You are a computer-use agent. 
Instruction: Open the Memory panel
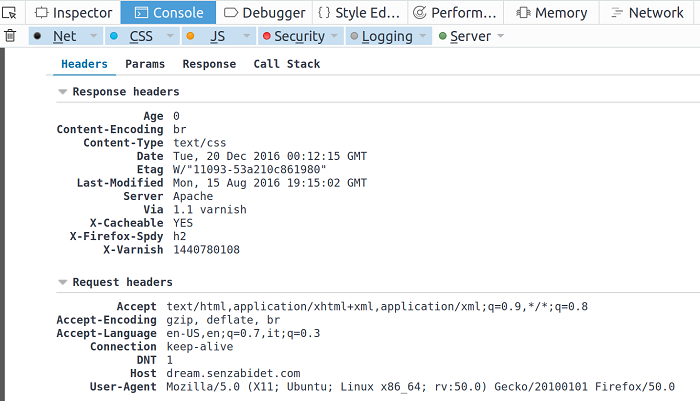pyautogui.click(x=550, y=13)
